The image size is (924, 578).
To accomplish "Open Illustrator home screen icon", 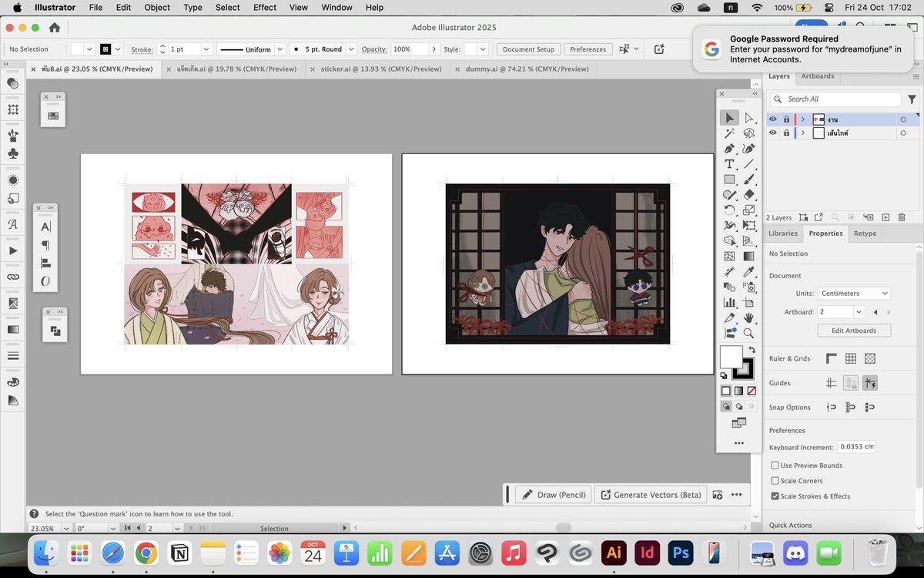I will click(x=55, y=27).
